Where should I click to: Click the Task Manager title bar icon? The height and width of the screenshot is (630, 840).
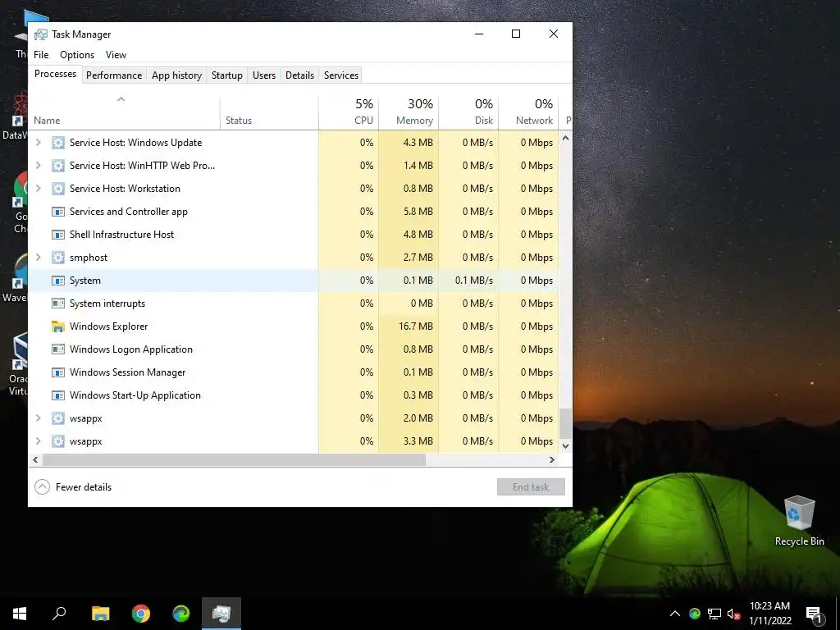(41, 34)
